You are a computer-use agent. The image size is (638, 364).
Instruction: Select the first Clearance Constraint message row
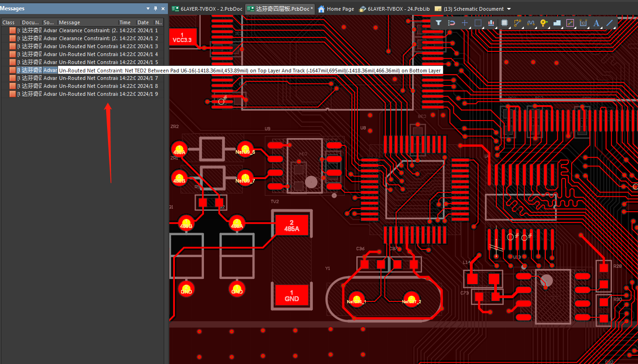(82, 30)
